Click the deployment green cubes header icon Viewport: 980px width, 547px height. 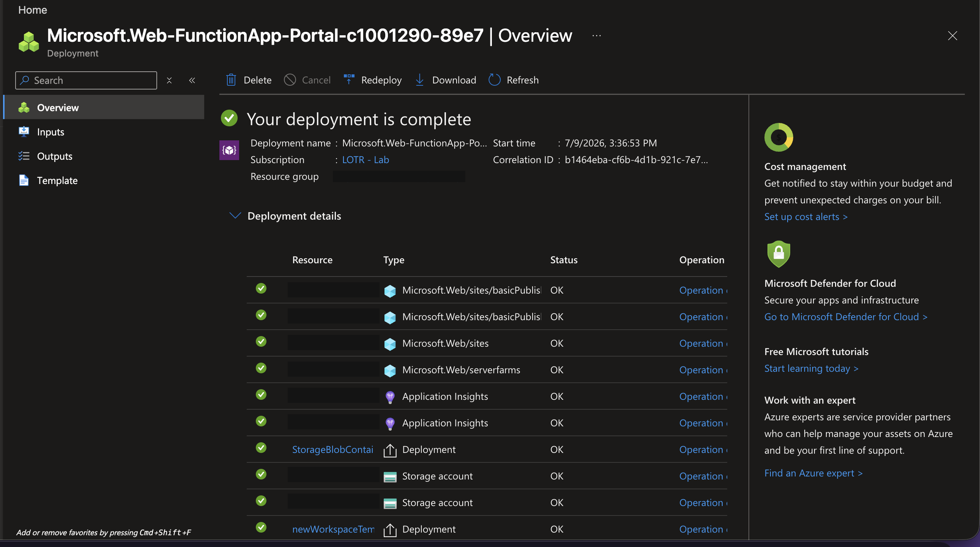[29, 42]
